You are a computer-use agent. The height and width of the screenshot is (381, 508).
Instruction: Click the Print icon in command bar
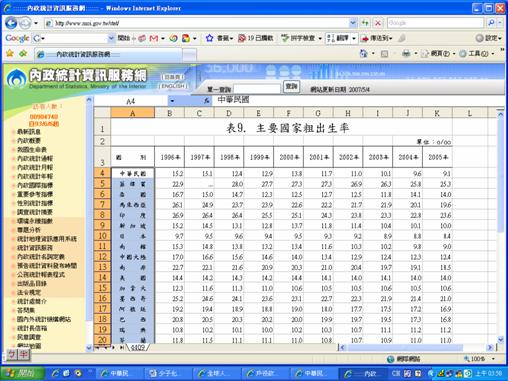point(406,53)
